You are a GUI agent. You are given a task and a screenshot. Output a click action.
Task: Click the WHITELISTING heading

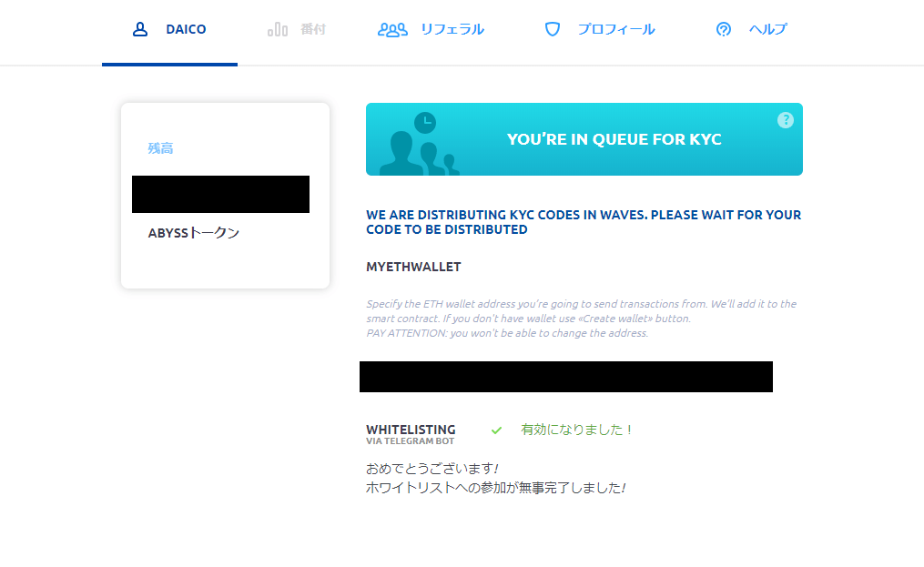(411, 429)
